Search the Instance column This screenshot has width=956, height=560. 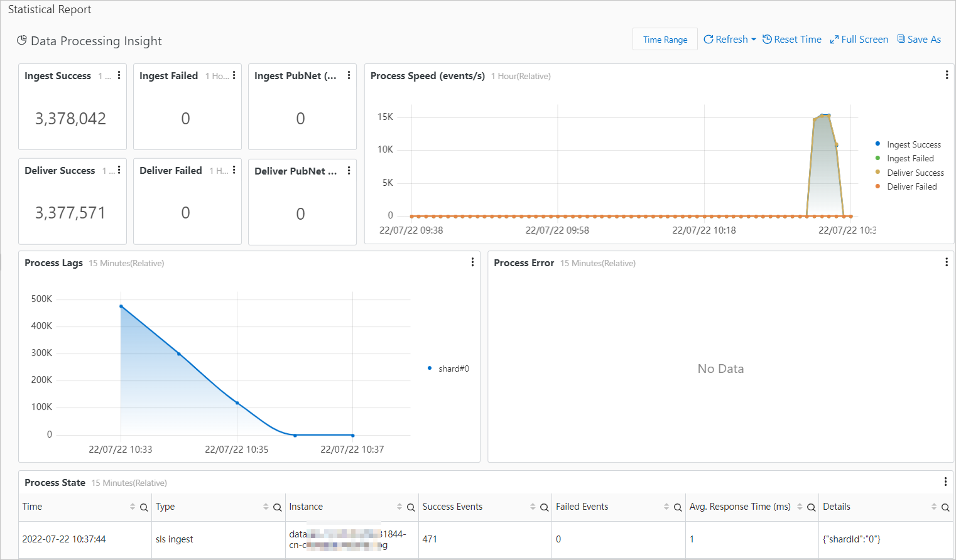411,507
